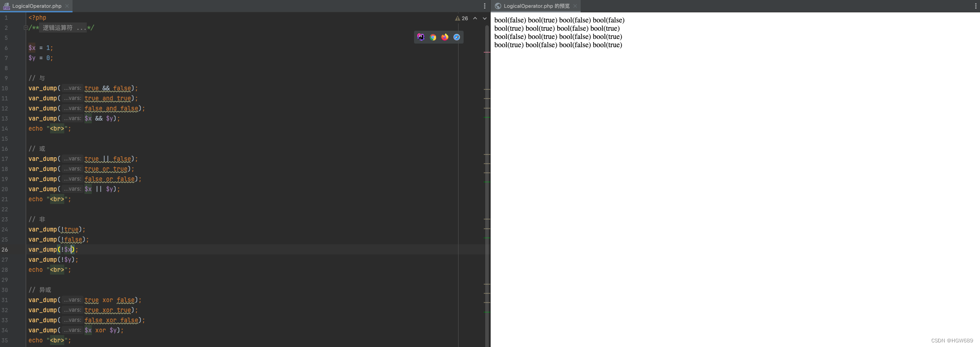
Task: Click echo "<br>" on line 35
Action: [50, 341]
